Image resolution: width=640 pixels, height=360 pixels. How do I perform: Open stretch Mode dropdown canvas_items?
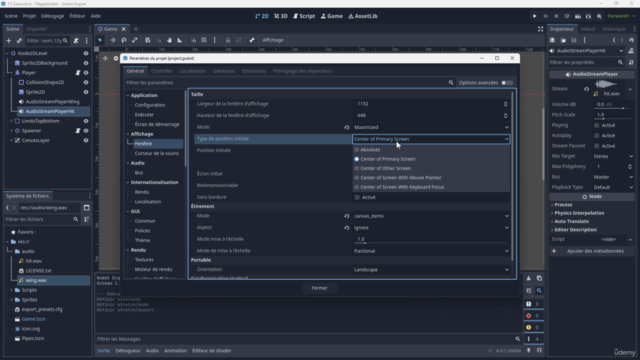pos(431,216)
